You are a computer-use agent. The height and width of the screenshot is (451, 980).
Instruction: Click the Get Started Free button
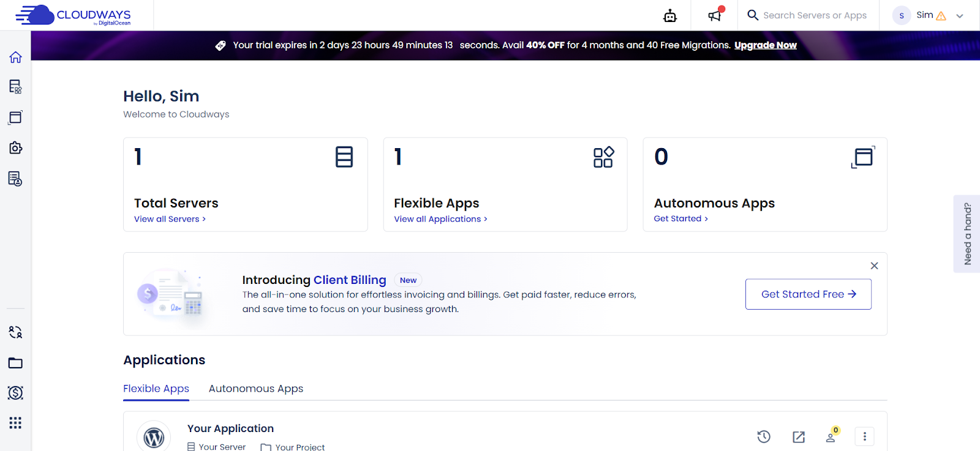(809, 294)
